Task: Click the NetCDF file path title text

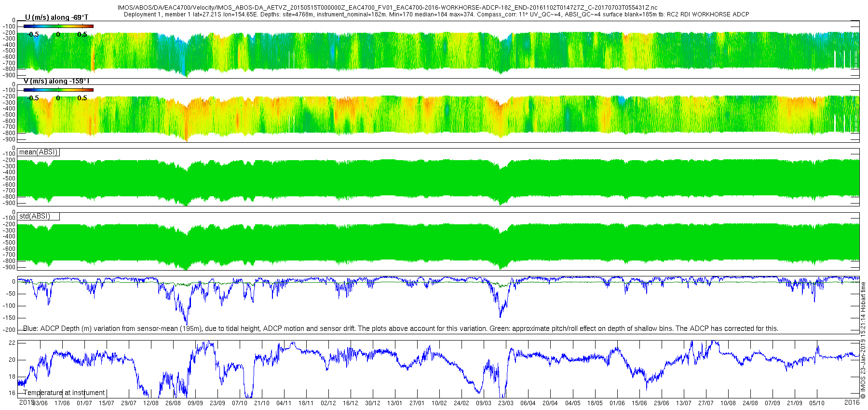Action: [x=387, y=8]
